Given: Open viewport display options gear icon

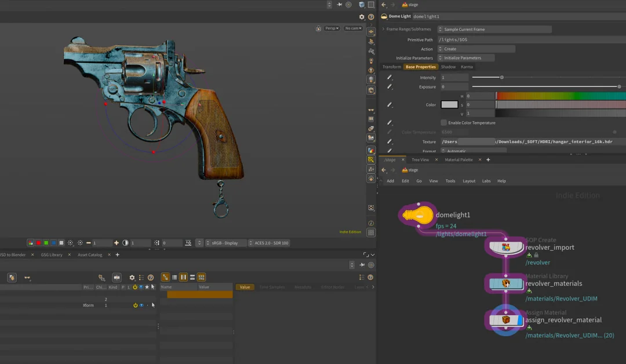Looking at the screenshot, I should click(362, 17).
